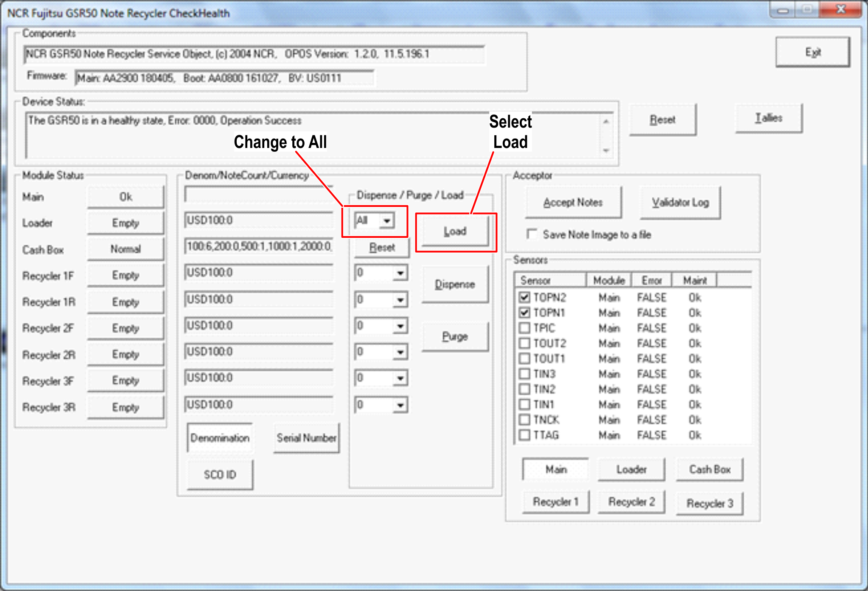Click the Device Status scroll up arrow
This screenshot has width=868, height=591.
point(606,122)
